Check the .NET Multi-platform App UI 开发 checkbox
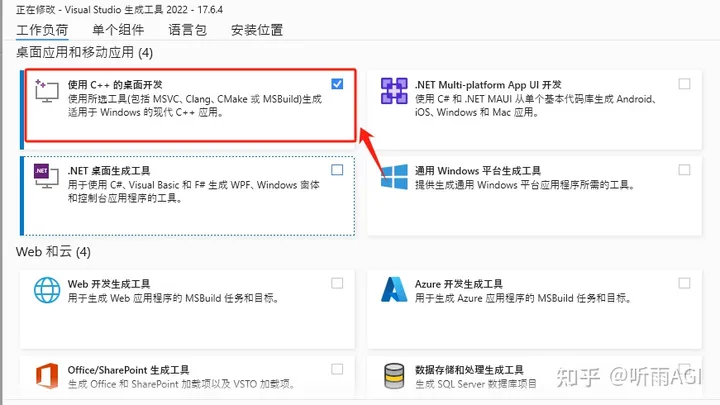Image resolution: width=720 pixels, height=405 pixels. [x=684, y=84]
